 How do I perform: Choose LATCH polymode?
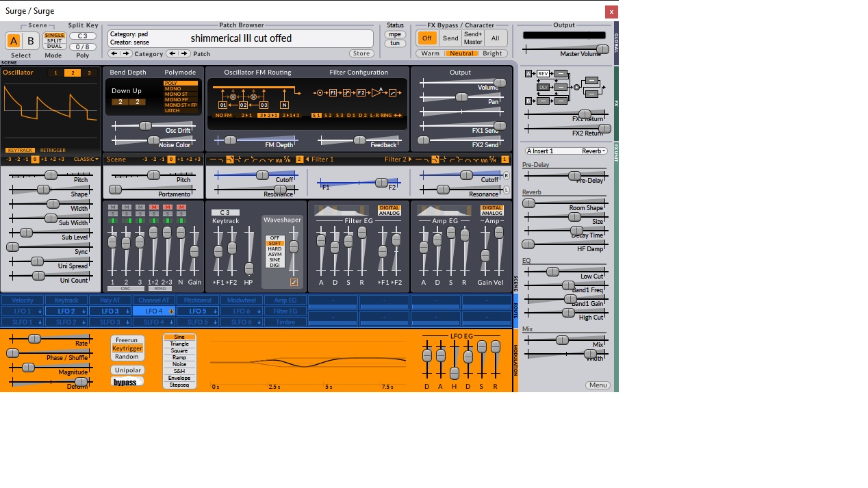[181, 111]
